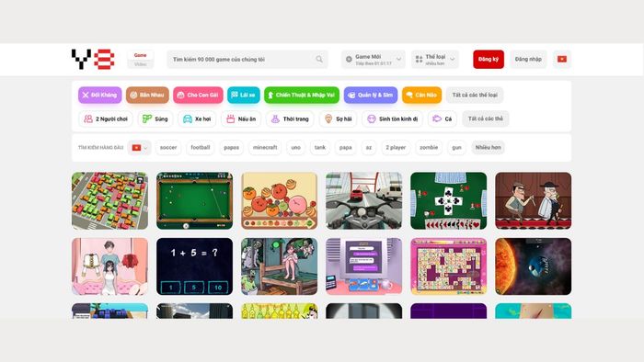Click the papas search term

231,148
